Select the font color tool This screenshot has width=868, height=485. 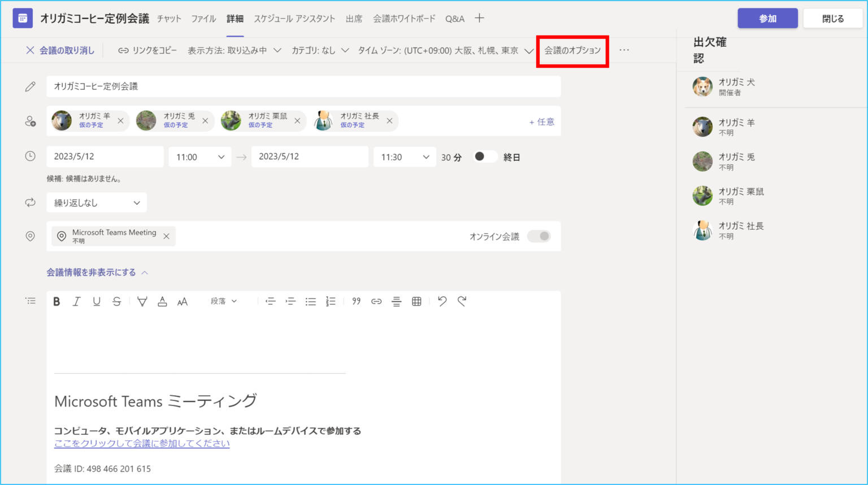pos(162,302)
